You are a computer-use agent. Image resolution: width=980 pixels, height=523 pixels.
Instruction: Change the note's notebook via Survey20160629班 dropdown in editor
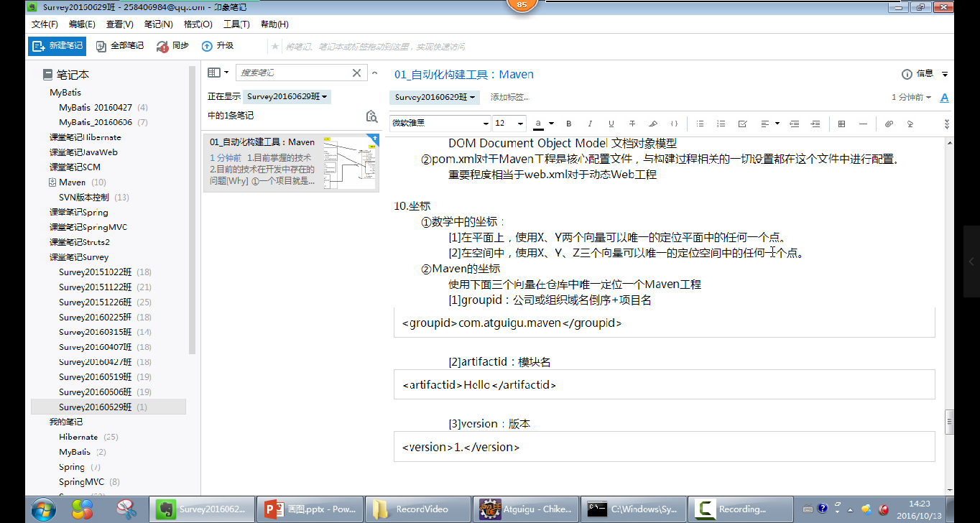(x=436, y=97)
